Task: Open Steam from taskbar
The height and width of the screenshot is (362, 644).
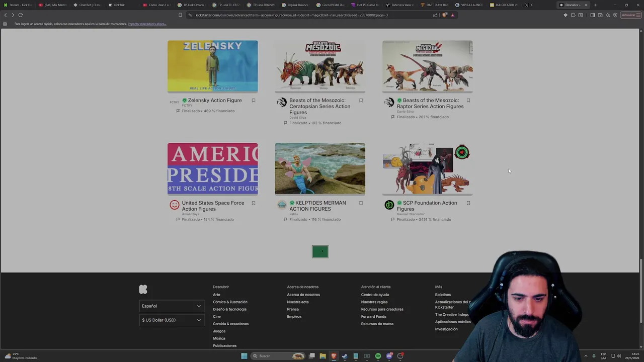Action: point(345,356)
